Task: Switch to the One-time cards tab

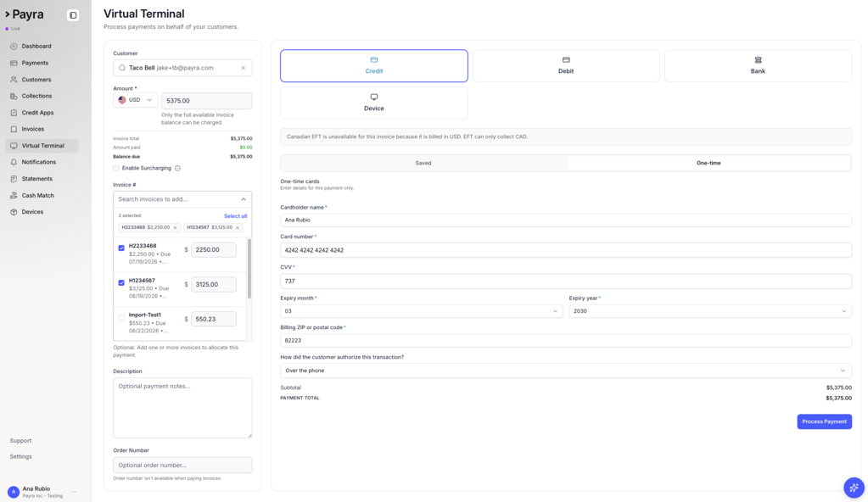Action: pyautogui.click(x=708, y=164)
